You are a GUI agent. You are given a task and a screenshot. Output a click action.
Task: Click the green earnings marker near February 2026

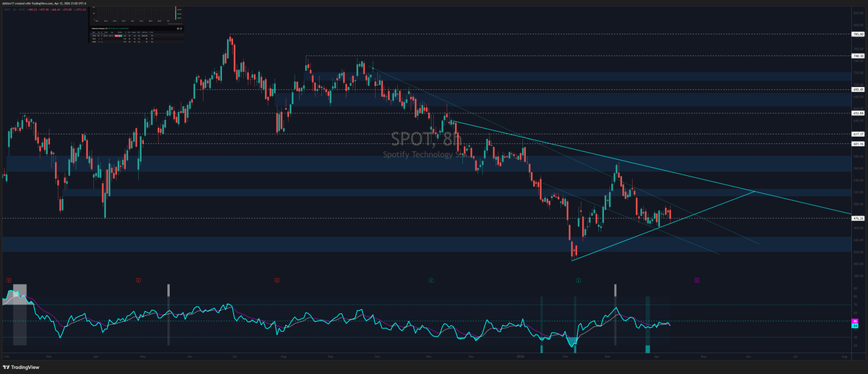click(578, 279)
